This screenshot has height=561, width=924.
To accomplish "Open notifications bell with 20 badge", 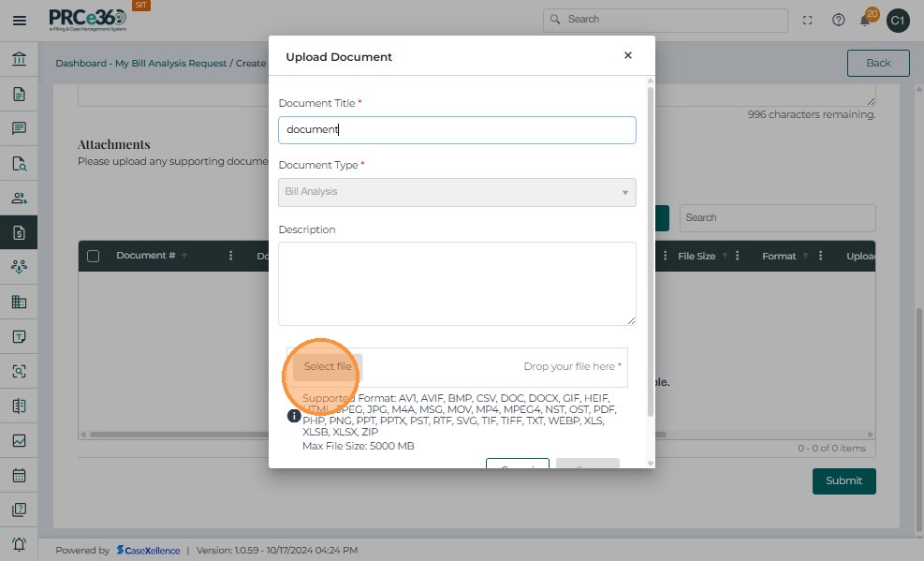I will coord(867,19).
